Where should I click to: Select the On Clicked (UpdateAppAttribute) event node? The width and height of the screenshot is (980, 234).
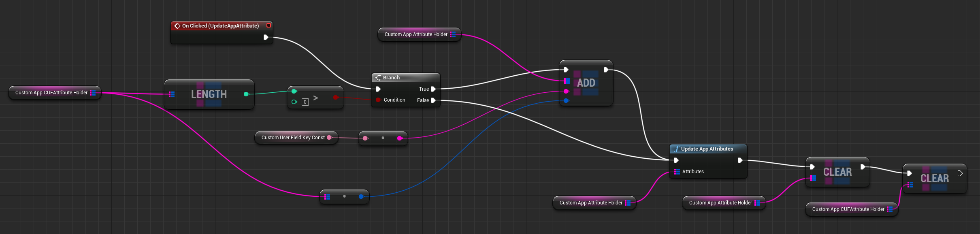coord(220,26)
